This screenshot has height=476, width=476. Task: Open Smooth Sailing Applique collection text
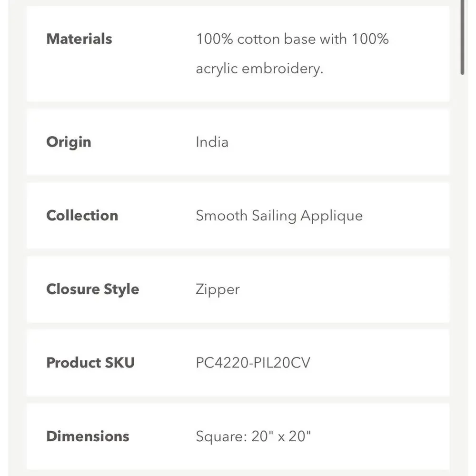click(279, 216)
